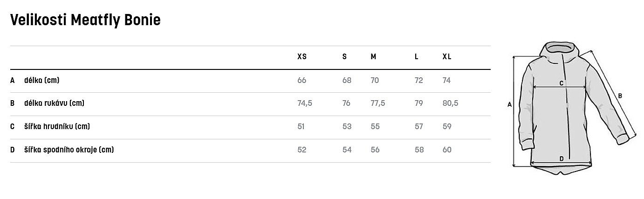Click the sleeve length value 77,5
This screenshot has width=644, height=199.
coord(377,103)
